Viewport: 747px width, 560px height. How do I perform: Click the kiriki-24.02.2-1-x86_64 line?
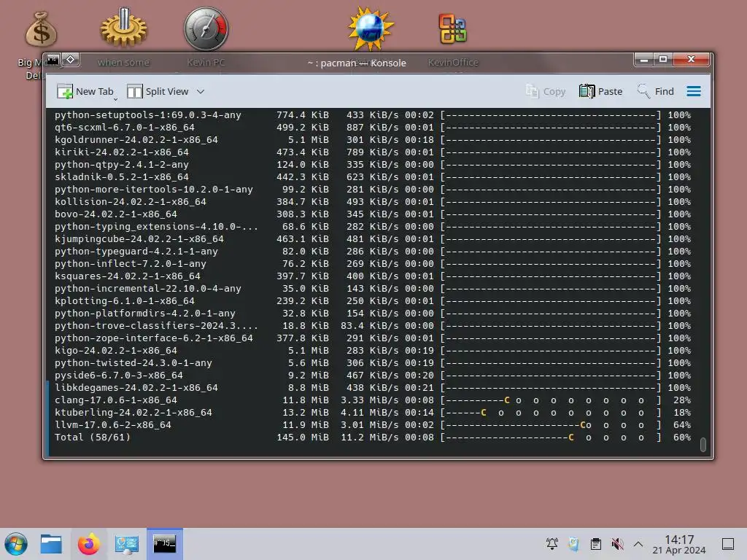[373, 152]
